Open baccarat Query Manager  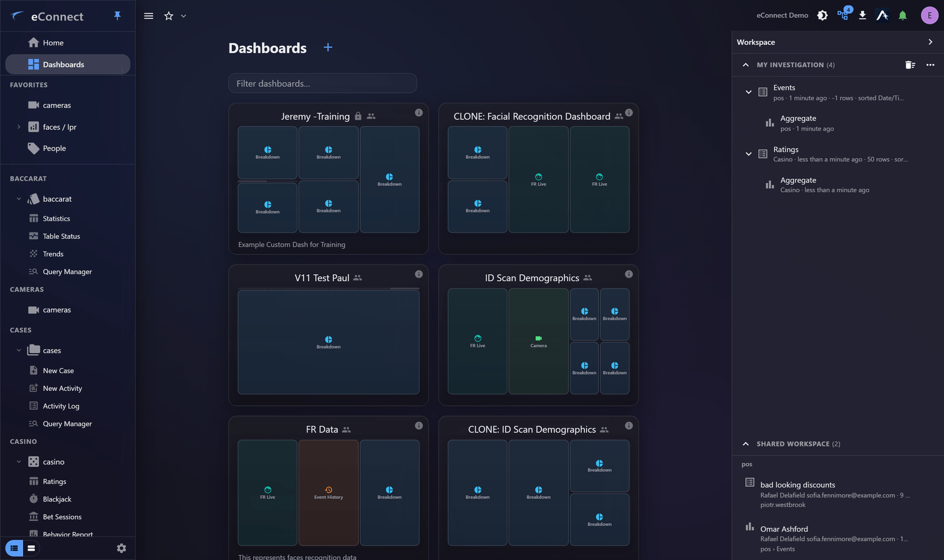coord(68,272)
